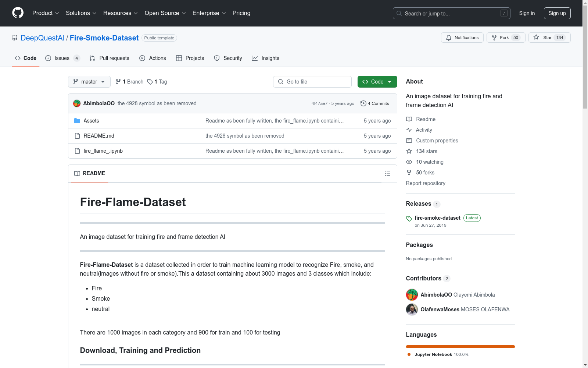The image size is (588, 368).
Task: Fork the repository with the Fork button
Action: [506, 38]
